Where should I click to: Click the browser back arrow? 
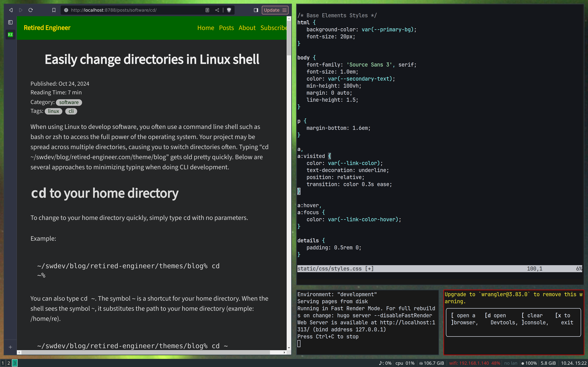pos(11,10)
